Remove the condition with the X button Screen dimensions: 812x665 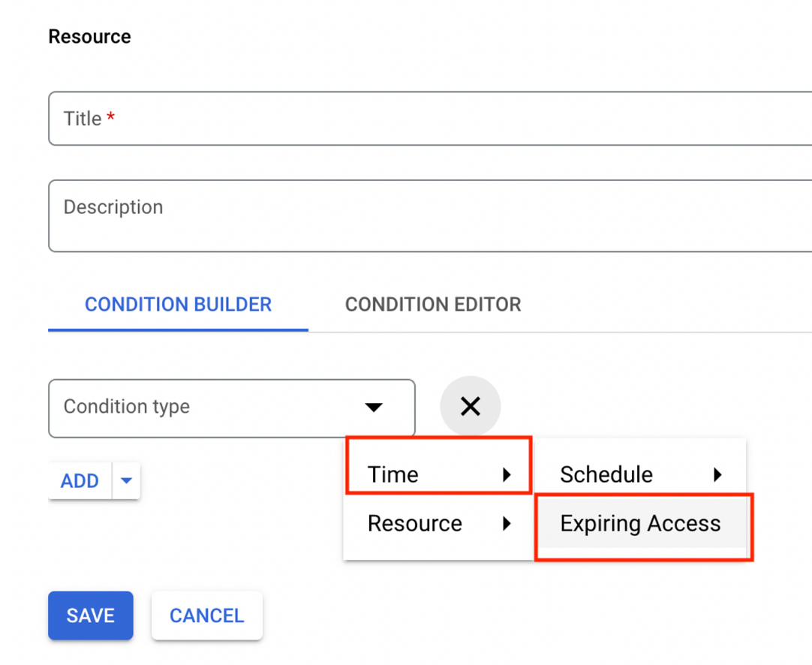click(x=470, y=407)
